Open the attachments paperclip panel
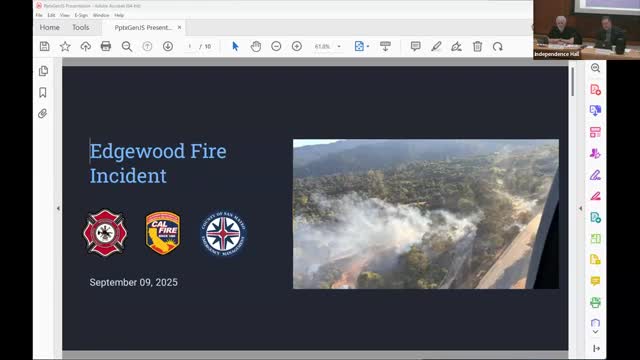 [43, 113]
